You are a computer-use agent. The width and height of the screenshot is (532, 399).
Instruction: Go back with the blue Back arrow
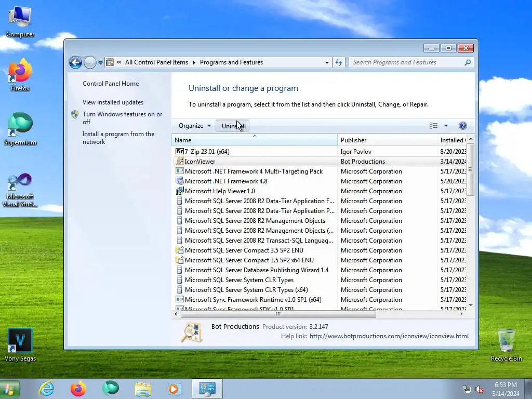pyautogui.click(x=75, y=62)
